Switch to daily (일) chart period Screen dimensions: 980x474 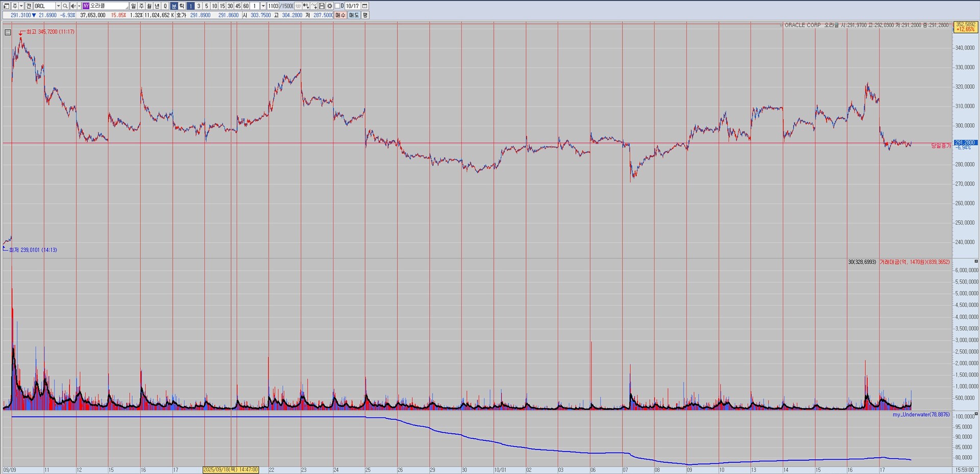[133, 6]
